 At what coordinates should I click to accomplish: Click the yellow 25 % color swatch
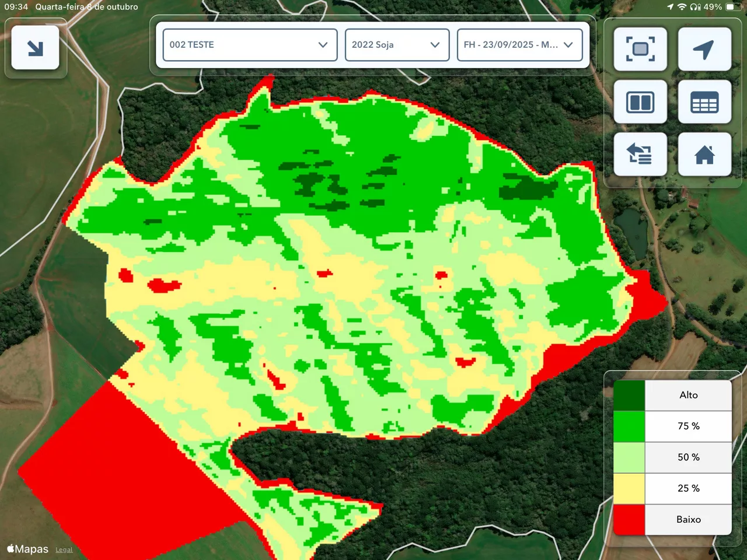629,488
